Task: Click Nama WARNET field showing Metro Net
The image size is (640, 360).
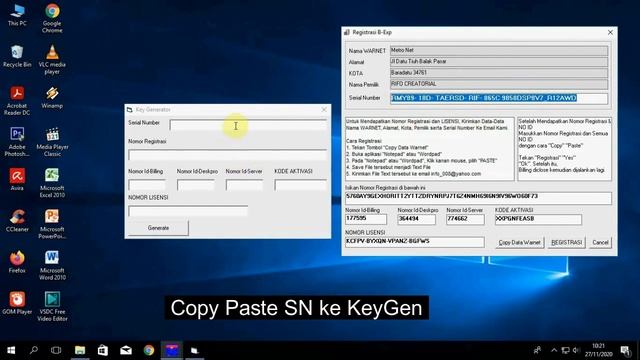Action: [x=499, y=51]
